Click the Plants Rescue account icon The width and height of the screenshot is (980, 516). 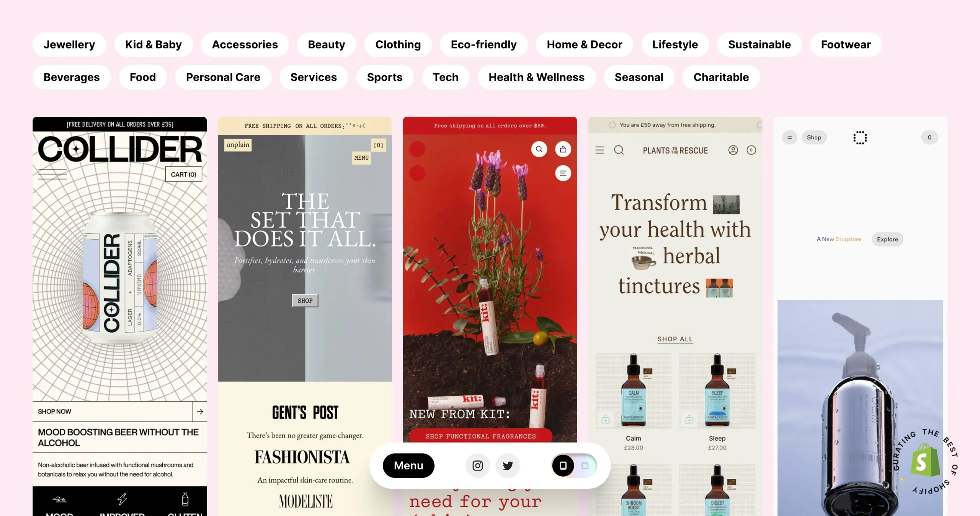(x=733, y=150)
